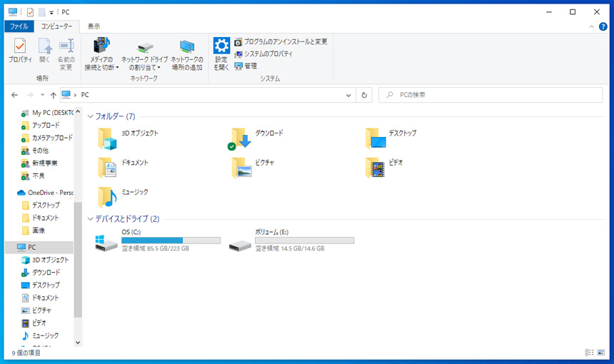Open Quick Access Toolbar customize dropdown

point(51,13)
